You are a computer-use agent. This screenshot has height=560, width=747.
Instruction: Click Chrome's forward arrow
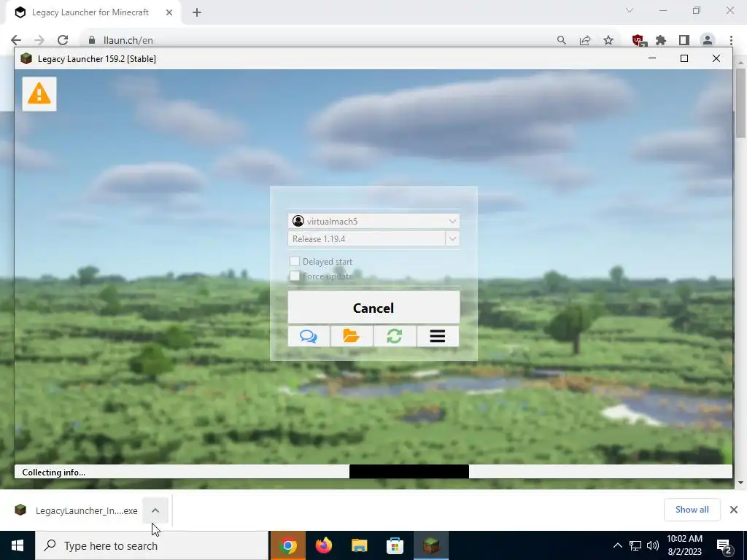tap(39, 40)
